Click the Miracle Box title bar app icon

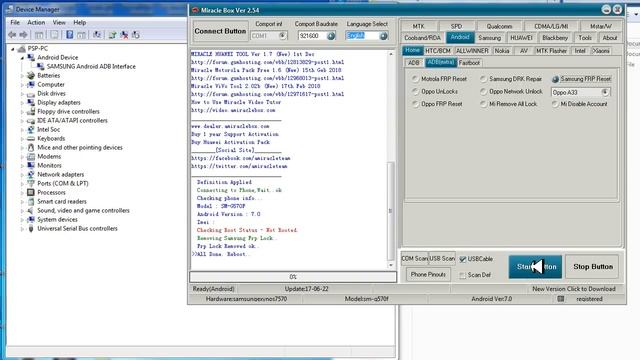click(196, 10)
